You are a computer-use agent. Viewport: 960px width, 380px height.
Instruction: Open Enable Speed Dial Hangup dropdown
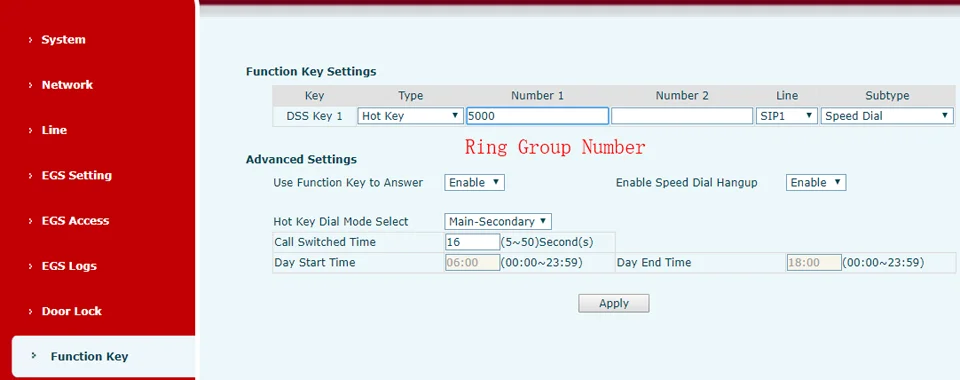click(x=816, y=182)
